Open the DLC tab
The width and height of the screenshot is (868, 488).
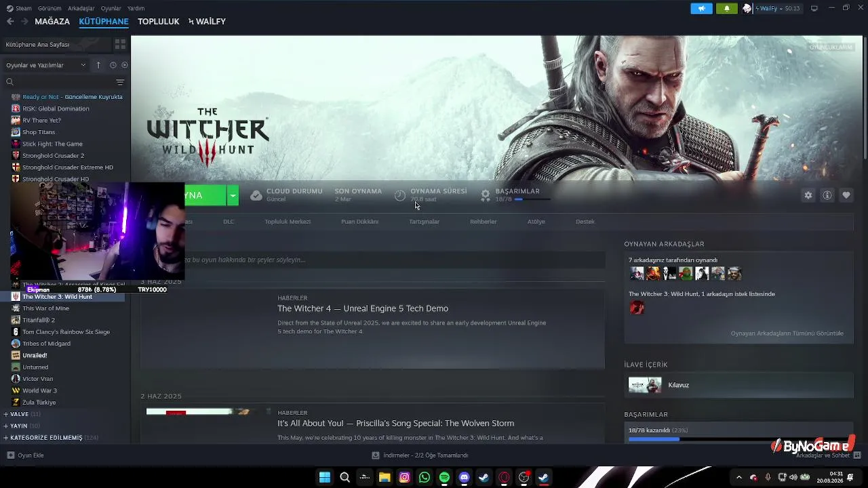229,222
